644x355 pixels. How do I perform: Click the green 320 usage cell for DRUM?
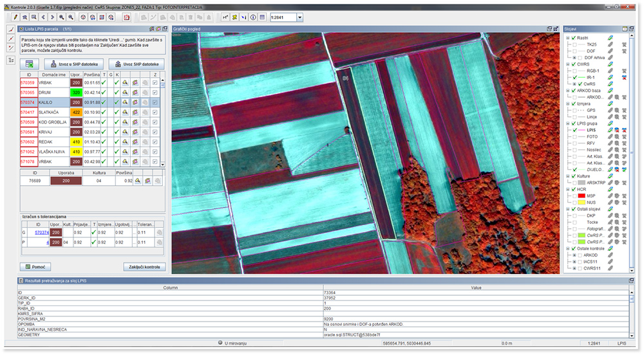[76, 93]
